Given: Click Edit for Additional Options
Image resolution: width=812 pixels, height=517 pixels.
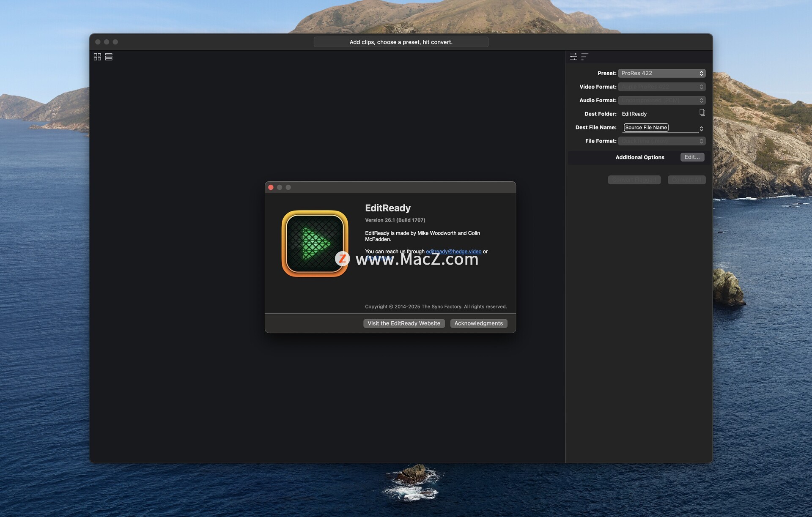Looking at the screenshot, I should click(692, 157).
